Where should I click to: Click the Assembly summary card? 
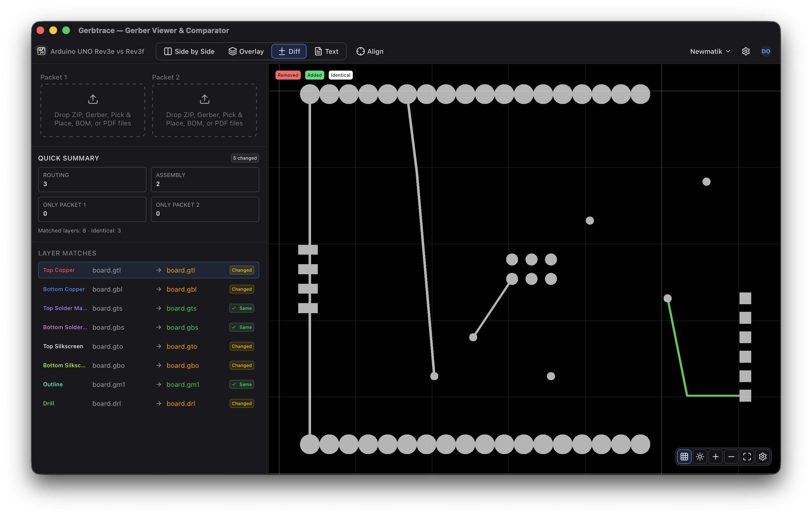tap(205, 180)
